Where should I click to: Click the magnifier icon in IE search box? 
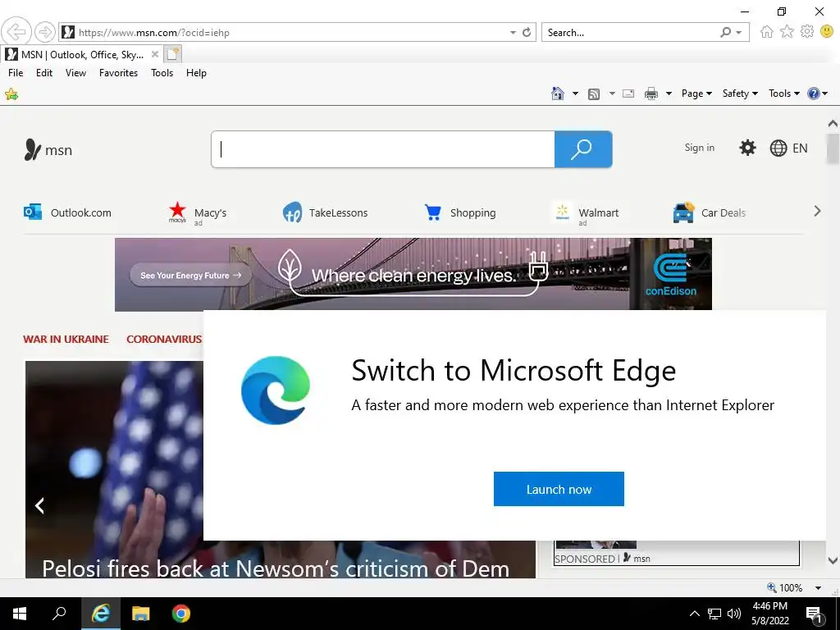[725, 32]
